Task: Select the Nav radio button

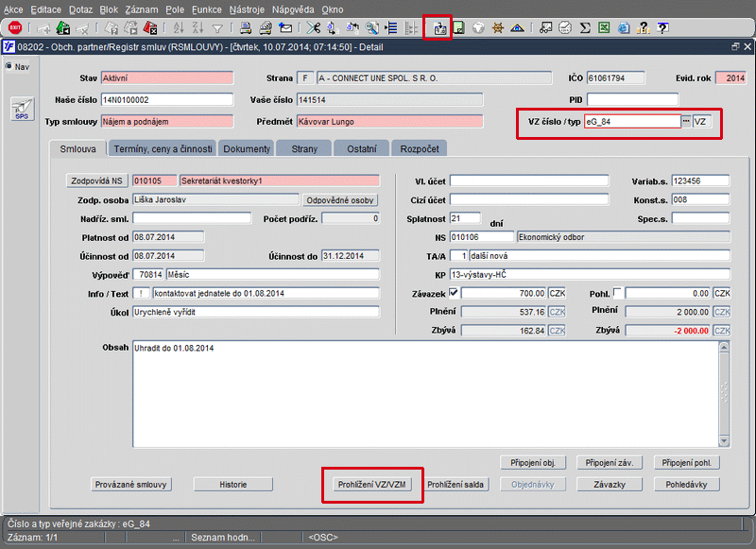Action: 9,66
